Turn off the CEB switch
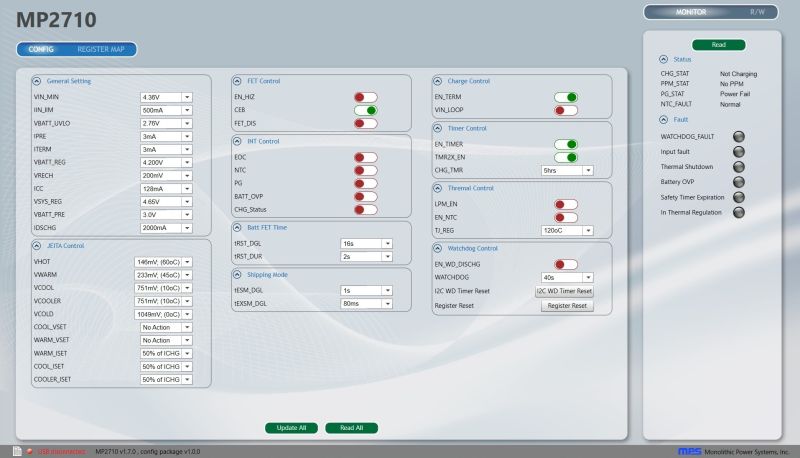The height and width of the screenshot is (458, 800). coord(365,110)
